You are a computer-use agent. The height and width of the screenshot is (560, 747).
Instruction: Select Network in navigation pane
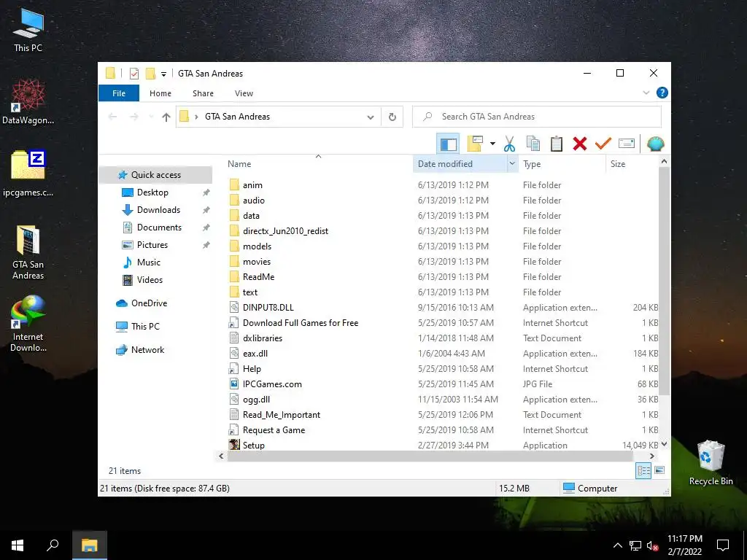pyautogui.click(x=147, y=350)
